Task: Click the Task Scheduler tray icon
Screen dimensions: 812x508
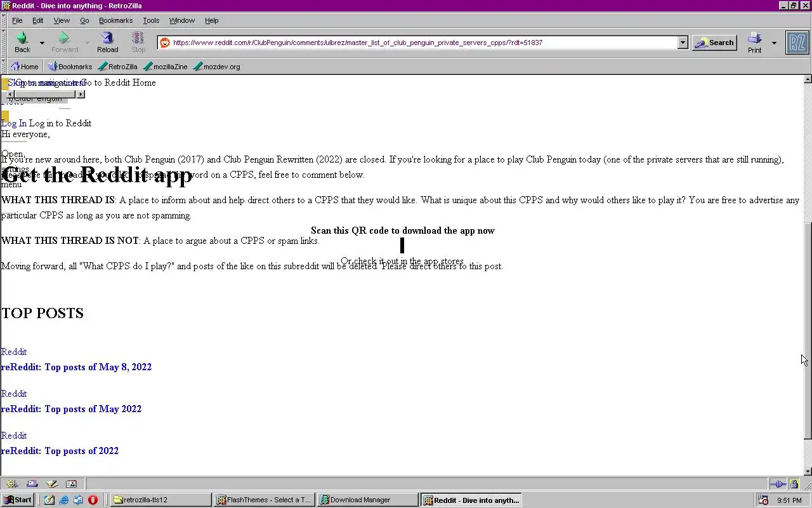Action: click(x=764, y=500)
